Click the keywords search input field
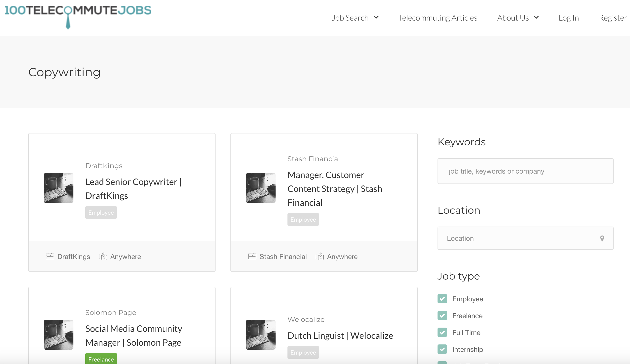The image size is (630, 364). pos(525,171)
